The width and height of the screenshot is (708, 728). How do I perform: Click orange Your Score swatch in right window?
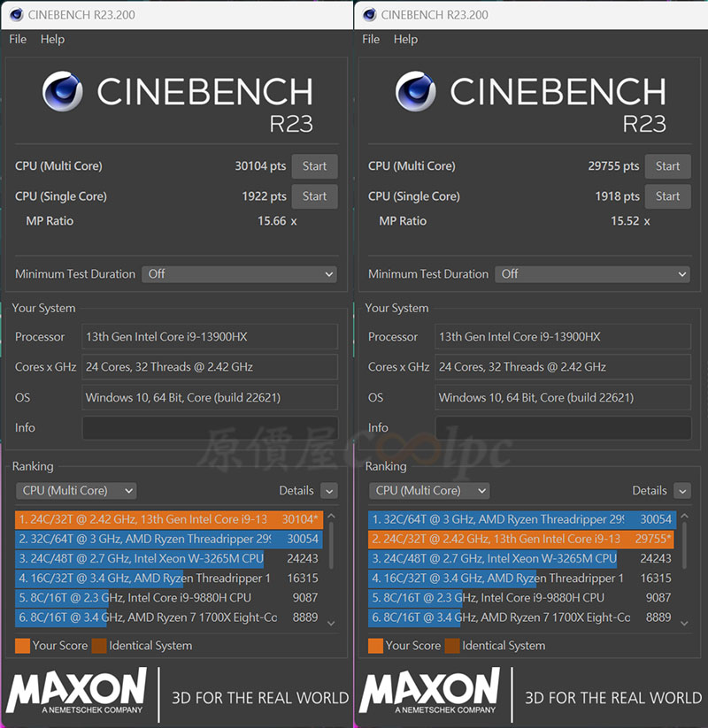pyautogui.click(x=375, y=646)
